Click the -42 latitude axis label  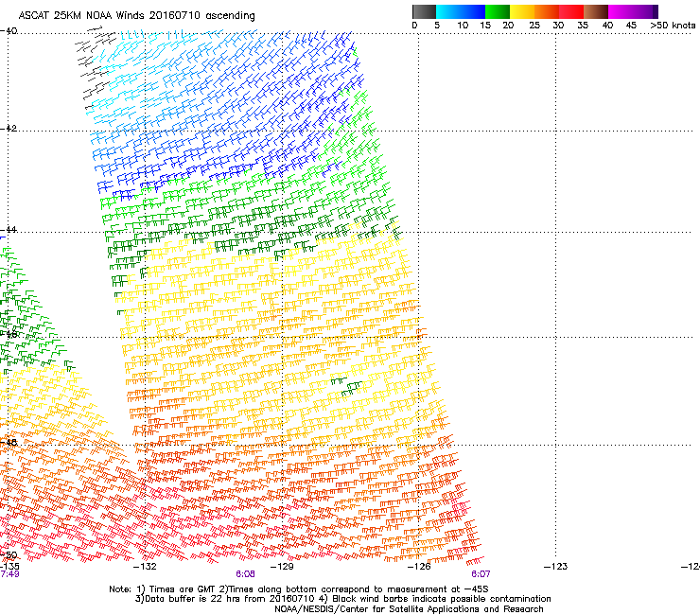pos(9,128)
